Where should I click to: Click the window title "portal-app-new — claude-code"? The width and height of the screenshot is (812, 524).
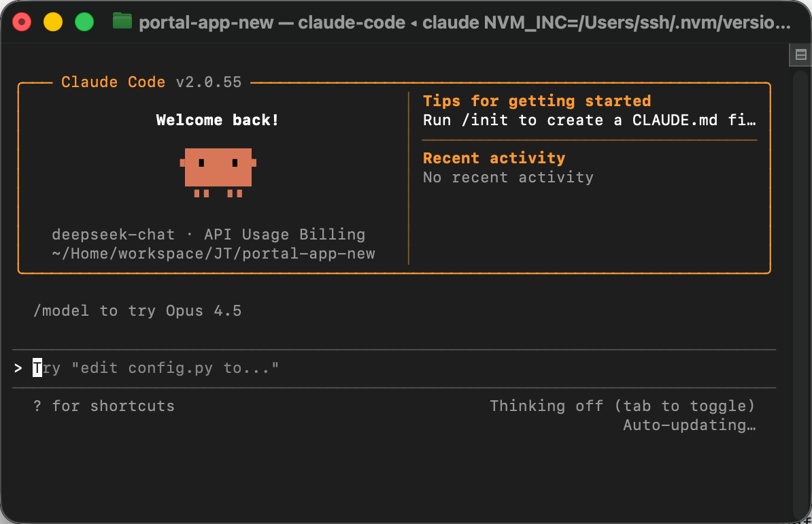tap(271, 22)
